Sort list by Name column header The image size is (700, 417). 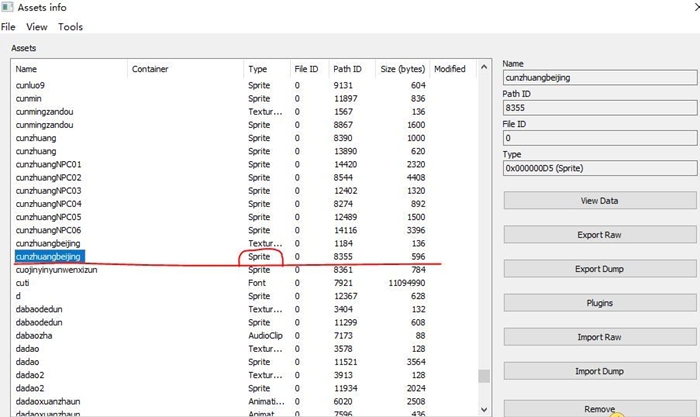pos(27,69)
